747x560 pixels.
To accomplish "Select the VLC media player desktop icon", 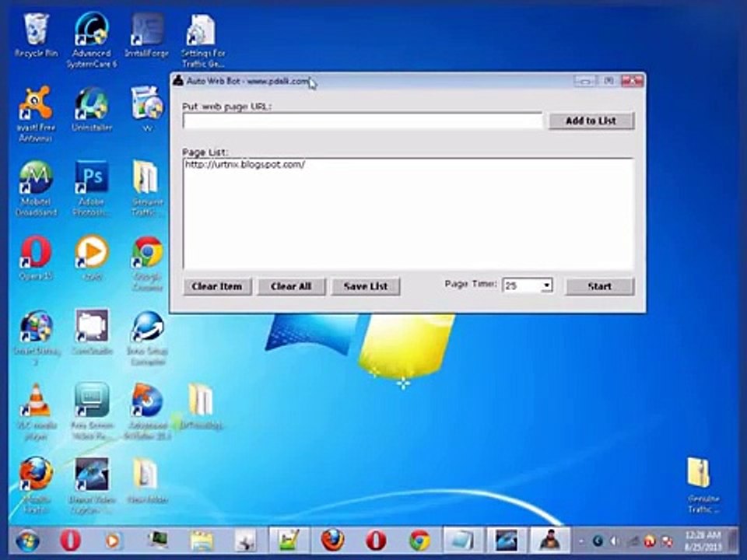I will point(37,412).
